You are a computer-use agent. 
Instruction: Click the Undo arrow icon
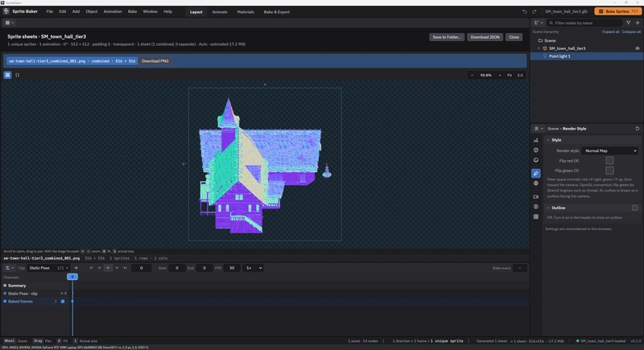[525, 12]
